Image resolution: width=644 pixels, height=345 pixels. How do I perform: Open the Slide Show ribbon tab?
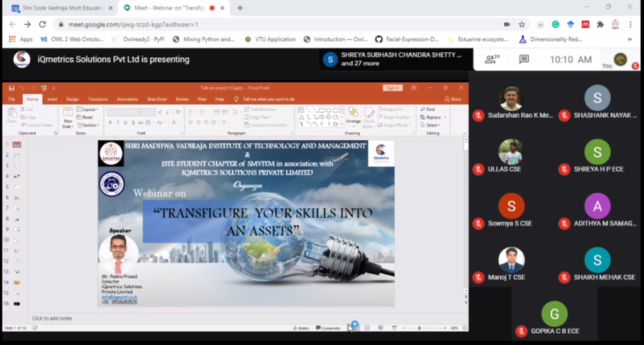coord(157,99)
